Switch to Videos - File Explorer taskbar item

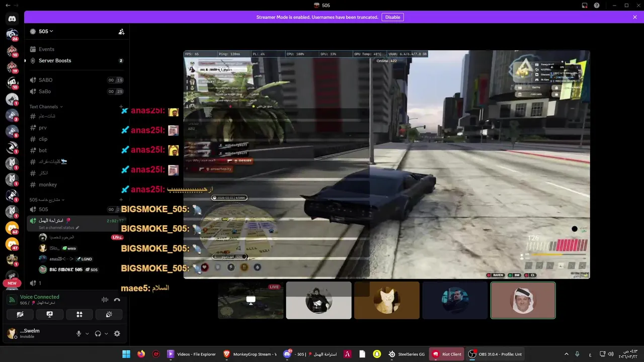pyautogui.click(x=192, y=354)
